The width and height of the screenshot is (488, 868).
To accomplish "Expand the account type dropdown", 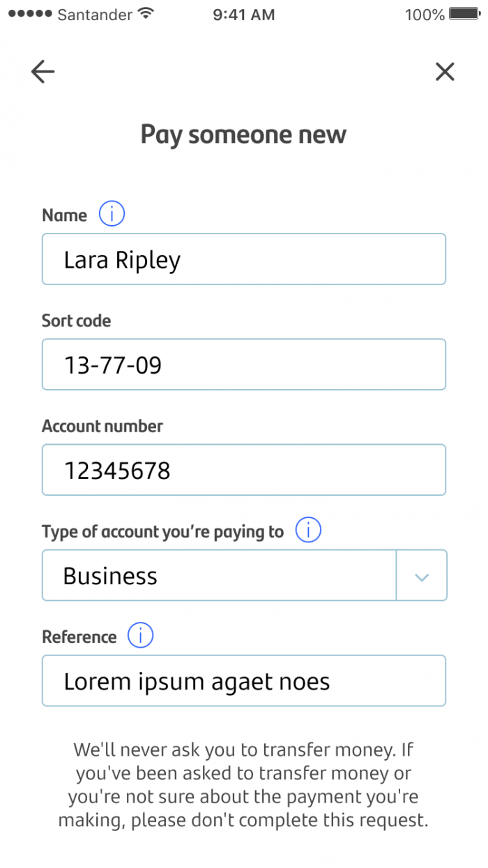I will (422, 575).
